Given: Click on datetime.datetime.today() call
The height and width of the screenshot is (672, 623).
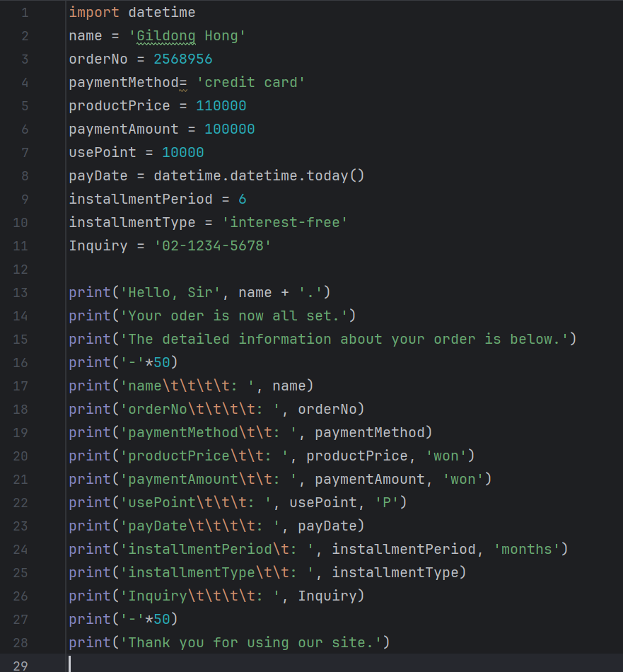Looking at the screenshot, I should 260,175.
